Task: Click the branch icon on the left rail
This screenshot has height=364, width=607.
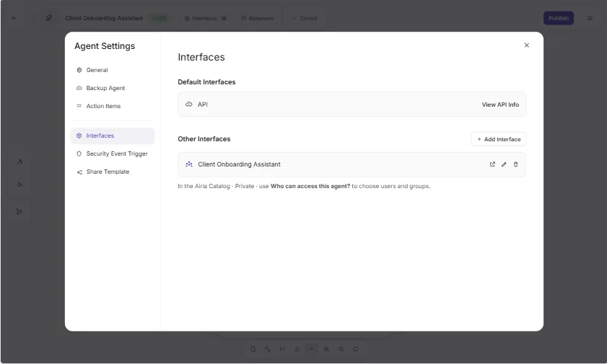Action: (19, 212)
